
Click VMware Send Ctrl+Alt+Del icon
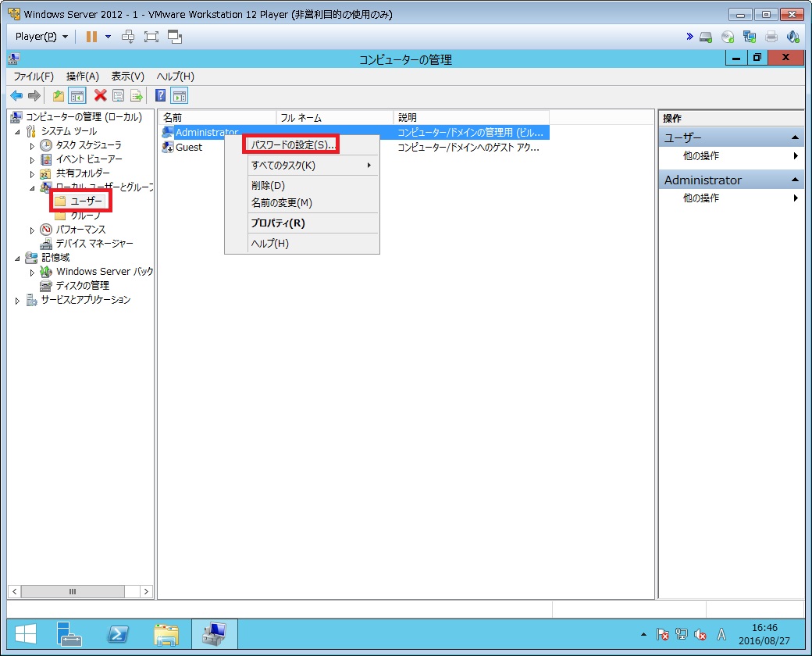coord(128,36)
